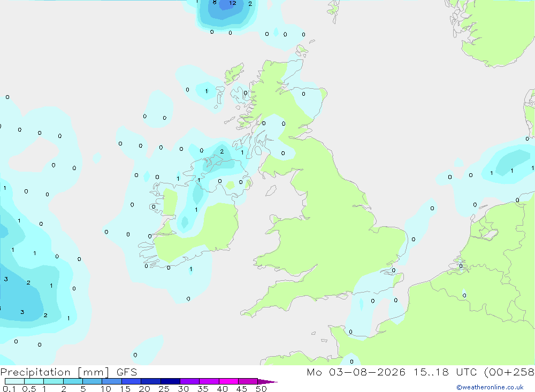Screen dimensions: 535x392
Task: Click the legend label '50'
Action: 261,389
